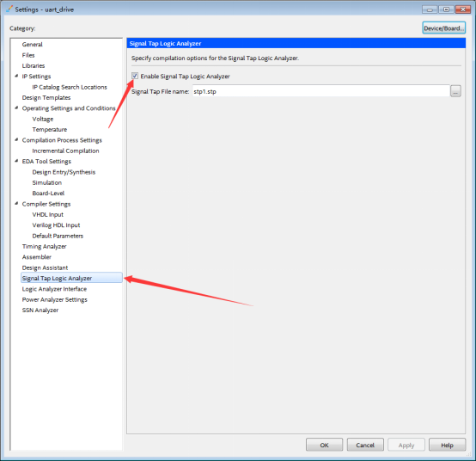Disable the Enable Signal Tap Logic Analyzer checkbox

pos(135,76)
